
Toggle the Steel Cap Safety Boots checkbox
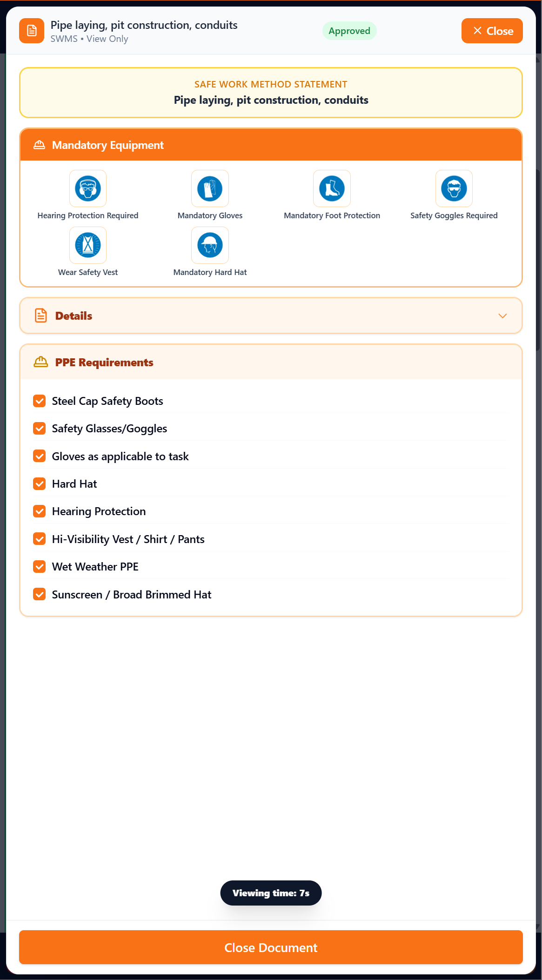pos(40,401)
